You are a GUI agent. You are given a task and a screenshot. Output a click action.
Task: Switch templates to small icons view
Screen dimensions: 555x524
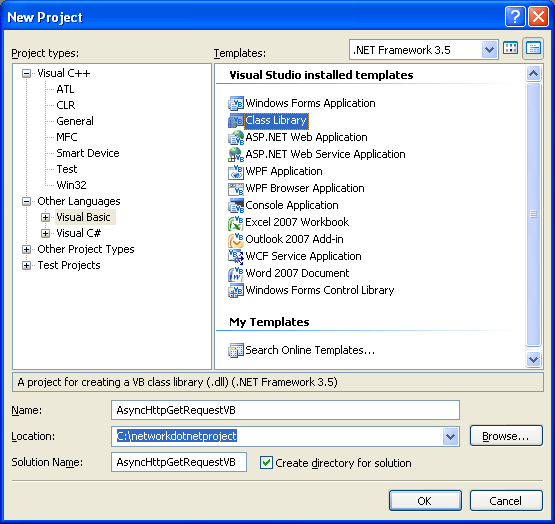click(533, 49)
